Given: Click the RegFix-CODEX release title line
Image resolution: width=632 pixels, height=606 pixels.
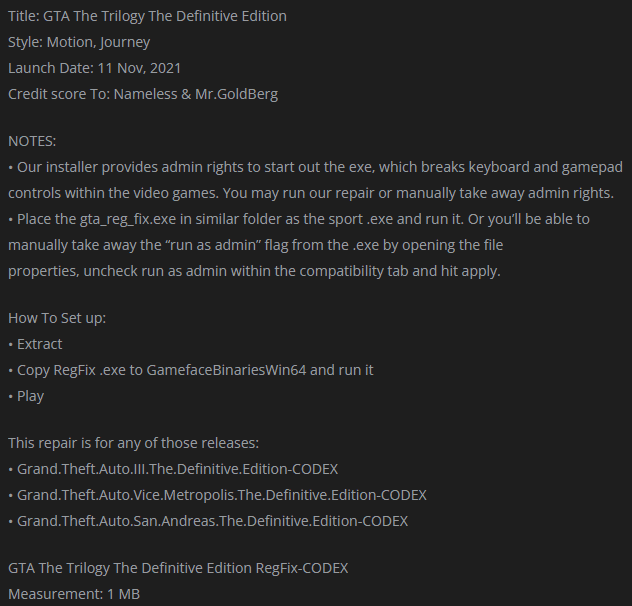Looking at the screenshot, I should pos(178,568).
